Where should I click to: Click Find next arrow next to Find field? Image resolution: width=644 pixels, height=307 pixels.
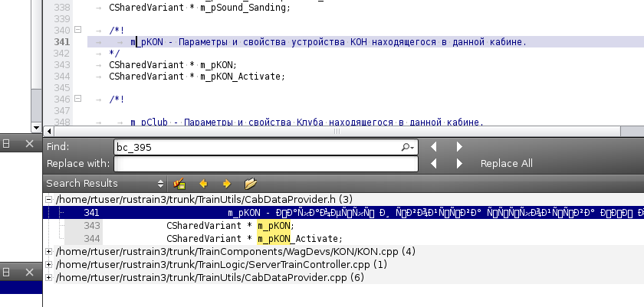pyautogui.click(x=459, y=146)
